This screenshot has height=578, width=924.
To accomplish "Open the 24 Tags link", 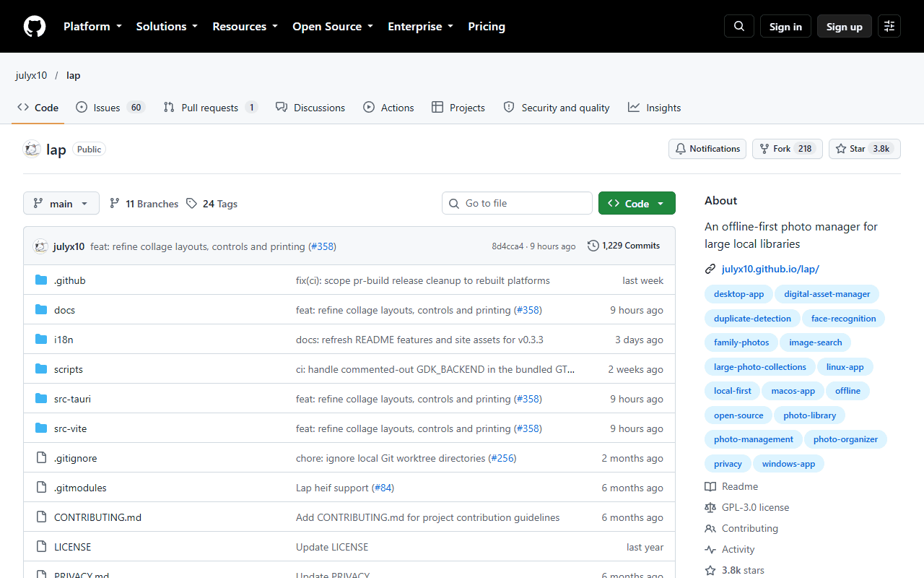I will click(212, 204).
